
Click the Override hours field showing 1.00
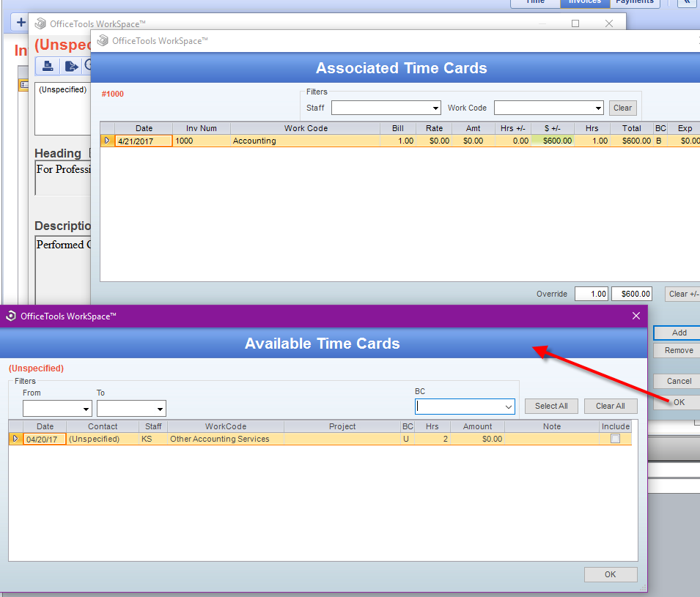point(591,294)
